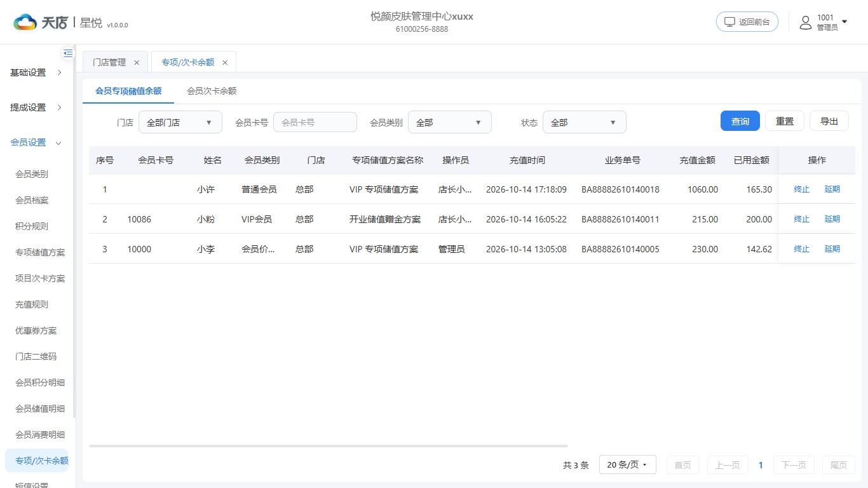Open the 状态 filter dropdown
This screenshot has width=868, height=488.
(x=585, y=123)
